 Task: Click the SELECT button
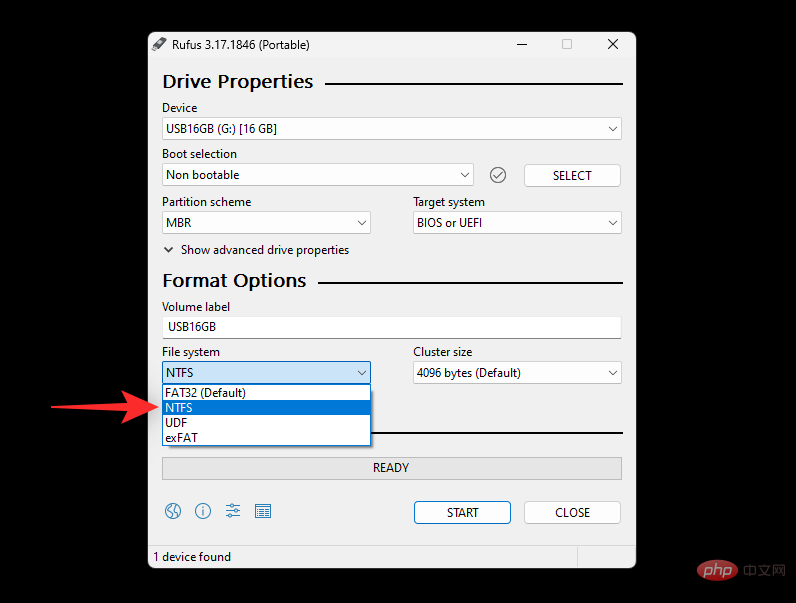572,176
